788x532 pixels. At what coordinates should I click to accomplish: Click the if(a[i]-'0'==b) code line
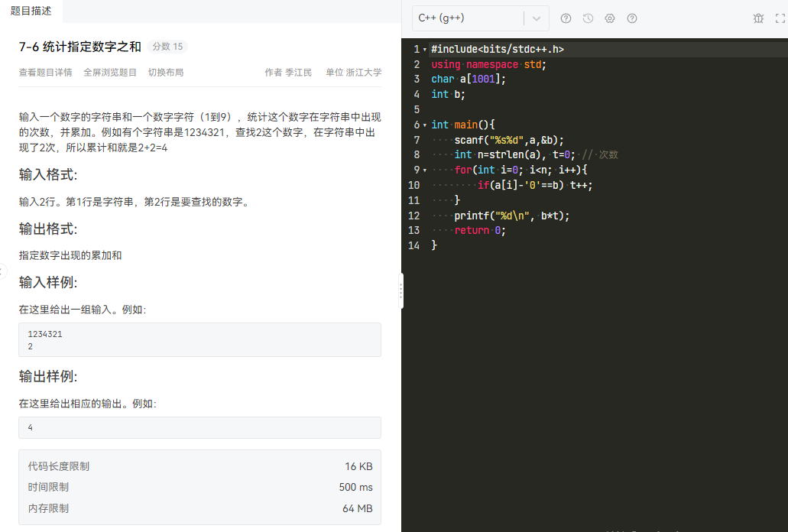click(535, 186)
